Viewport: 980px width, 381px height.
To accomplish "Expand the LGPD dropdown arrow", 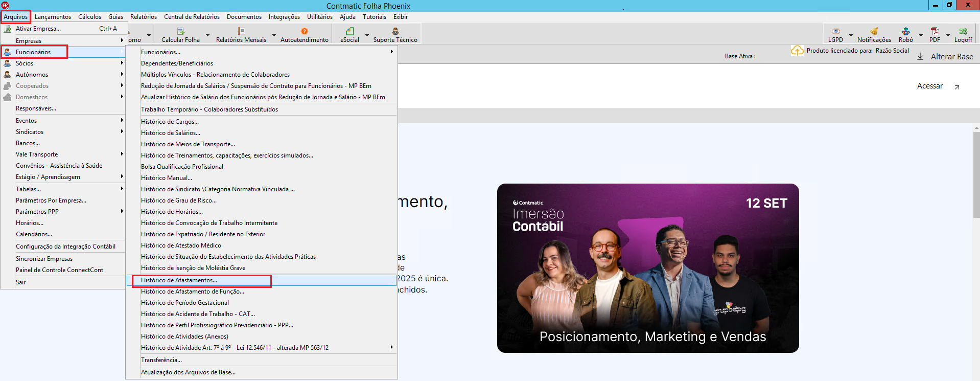I will 851,35.
